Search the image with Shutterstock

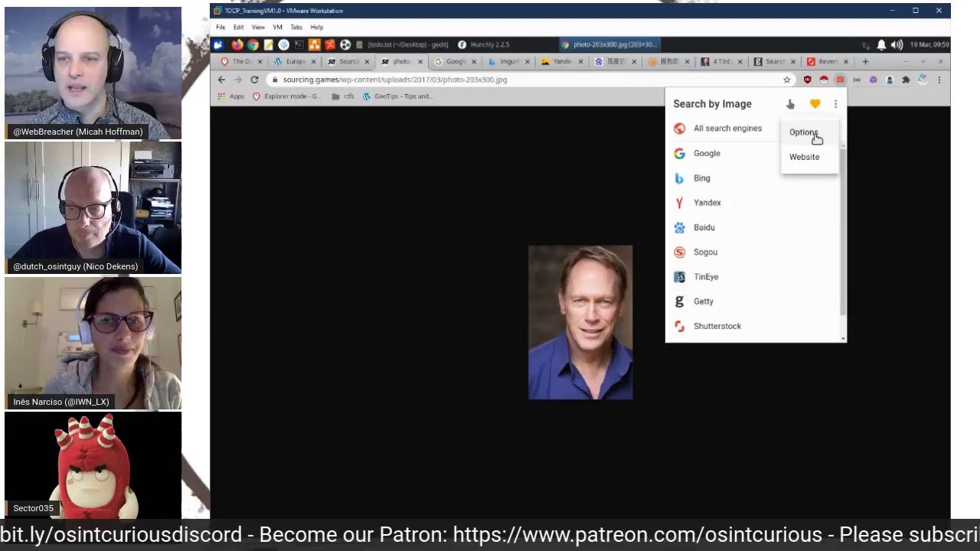click(x=753, y=326)
